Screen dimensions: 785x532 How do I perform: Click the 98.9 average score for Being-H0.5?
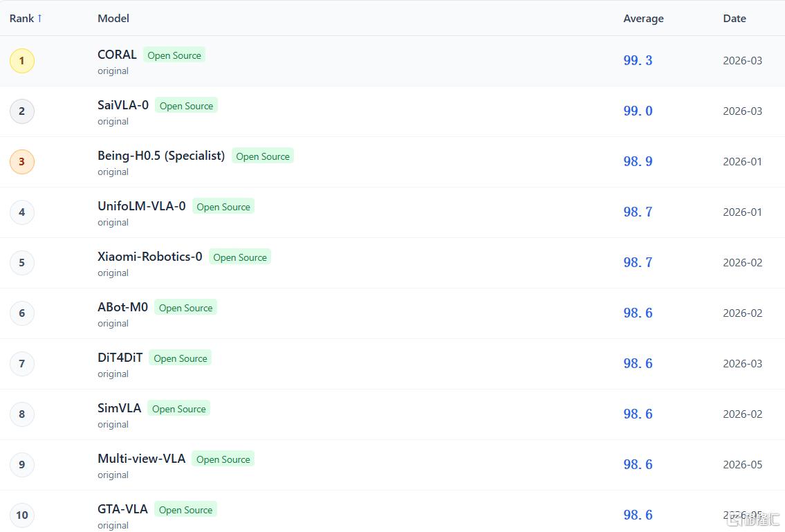coord(638,162)
